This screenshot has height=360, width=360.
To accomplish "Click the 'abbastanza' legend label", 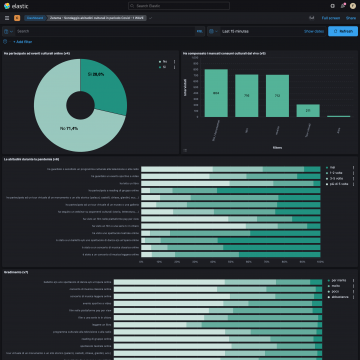I will (340, 297).
